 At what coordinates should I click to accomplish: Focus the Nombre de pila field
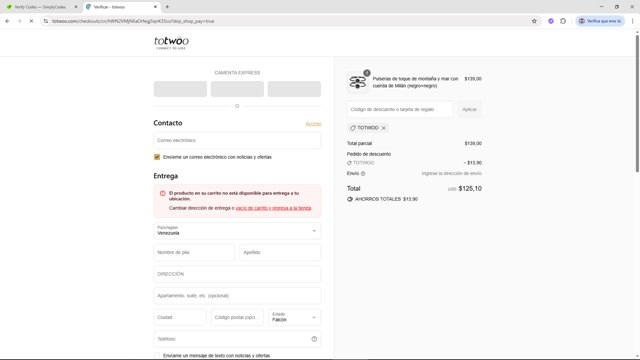click(194, 252)
